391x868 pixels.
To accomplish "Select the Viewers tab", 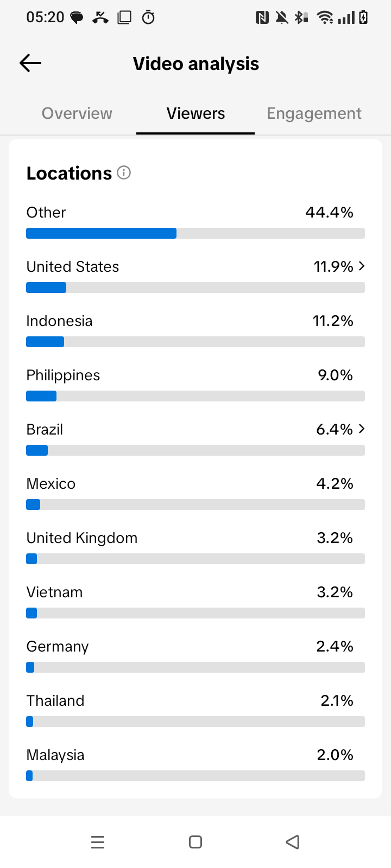I will tap(195, 113).
